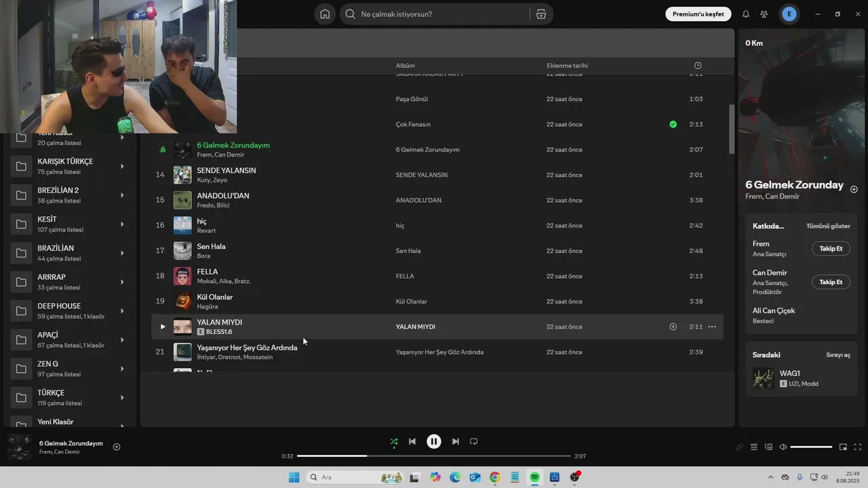Click the Premium'u keşfet button
The width and height of the screenshot is (868, 488).
(698, 14)
